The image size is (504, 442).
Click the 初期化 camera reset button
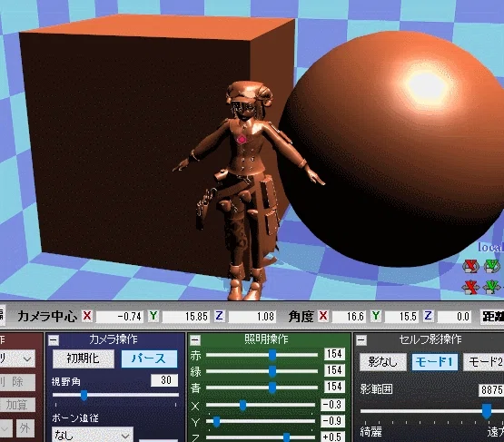[84, 359]
